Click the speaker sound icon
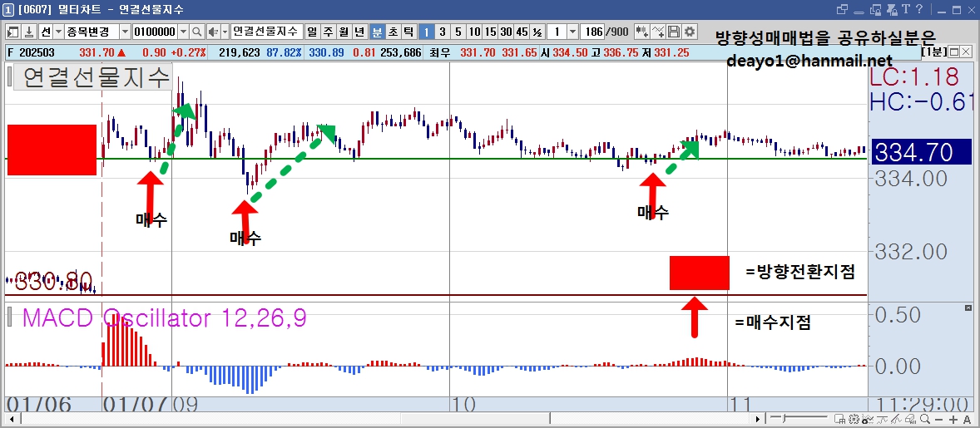The image size is (980, 428). click(212, 32)
